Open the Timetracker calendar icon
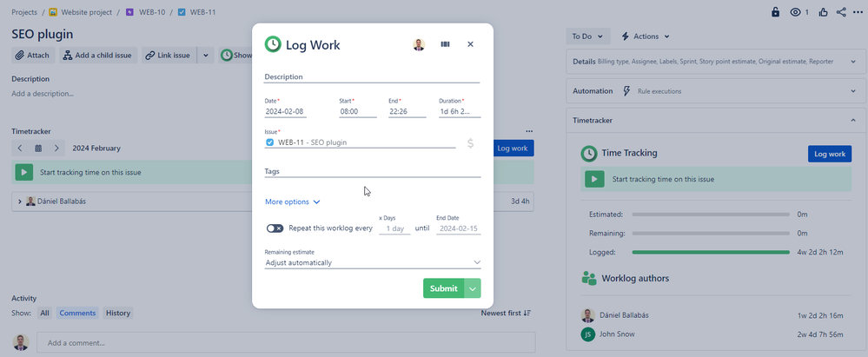 [38, 149]
